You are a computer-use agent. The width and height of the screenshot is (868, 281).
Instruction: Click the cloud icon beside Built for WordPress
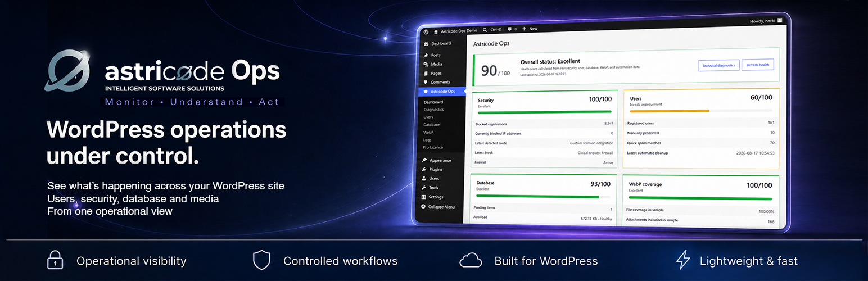coord(471,261)
